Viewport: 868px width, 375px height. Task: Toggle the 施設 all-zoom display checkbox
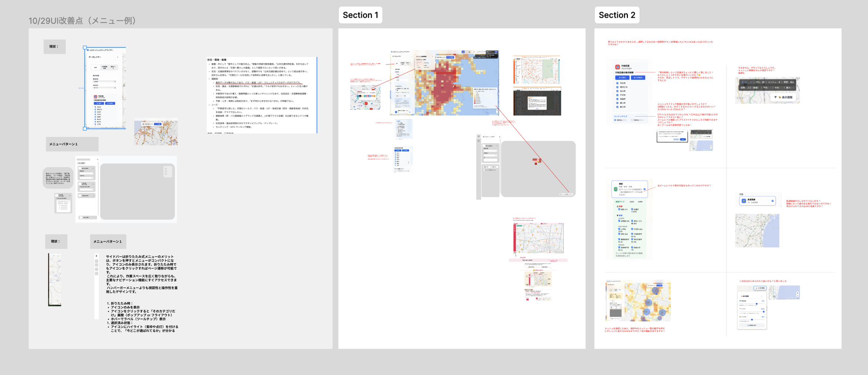click(x=644, y=189)
